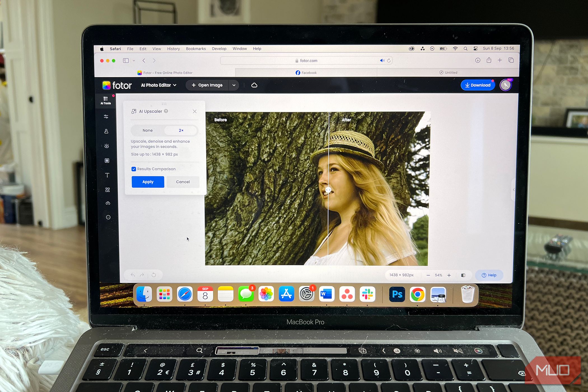Screen dimensions: 588x392
Task: Click the before/after comparison slider handle
Action: pos(328,190)
